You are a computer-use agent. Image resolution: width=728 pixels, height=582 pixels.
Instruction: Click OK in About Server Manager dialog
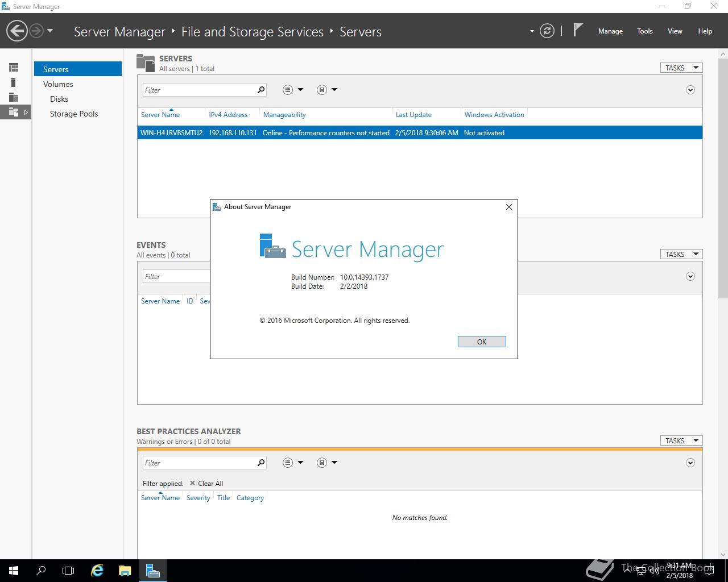tap(482, 342)
